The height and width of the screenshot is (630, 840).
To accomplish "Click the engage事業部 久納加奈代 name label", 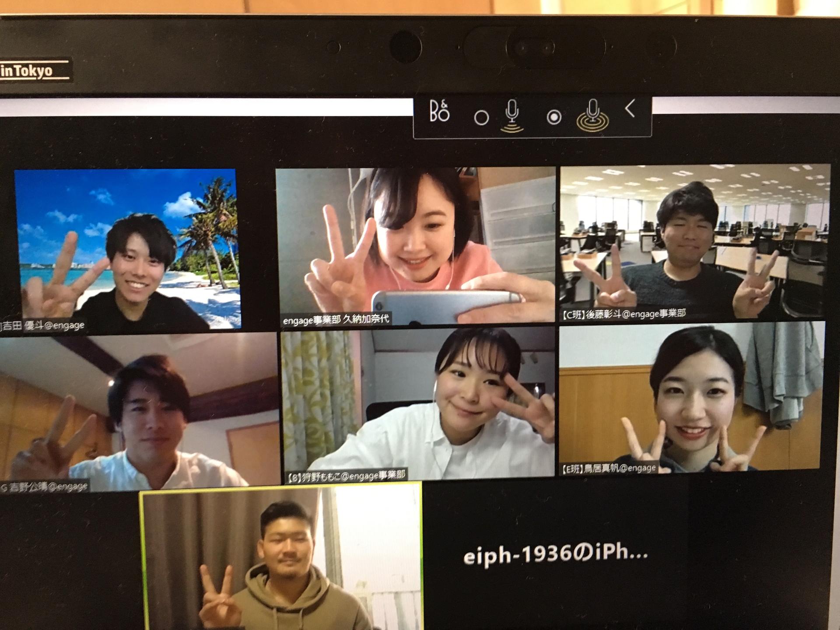I will (x=336, y=319).
